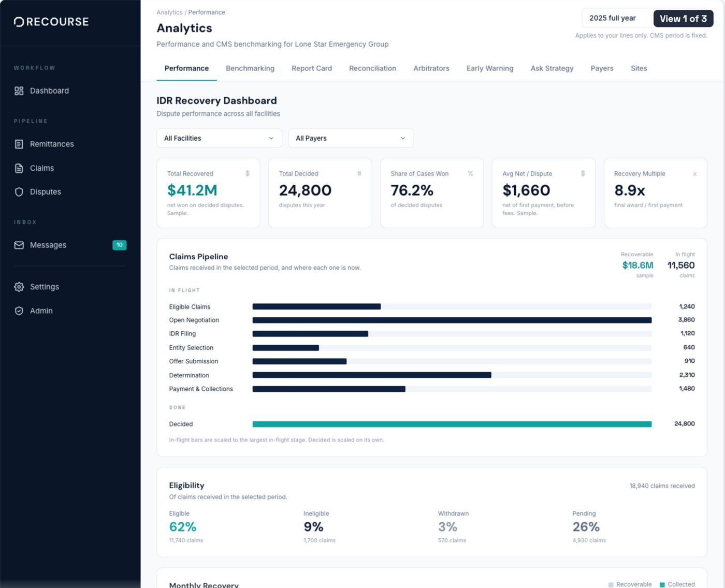This screenshot has width=725, height=588.
Task: Click the Messages unread badge showing 10
Action: tap(120, 245)
